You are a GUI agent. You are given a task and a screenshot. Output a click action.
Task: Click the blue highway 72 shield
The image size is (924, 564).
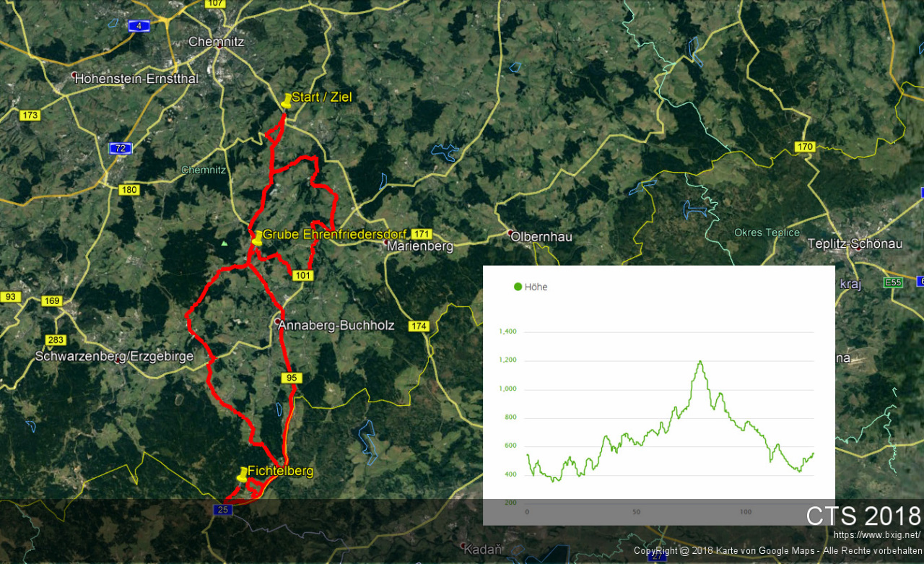(121, 149)
